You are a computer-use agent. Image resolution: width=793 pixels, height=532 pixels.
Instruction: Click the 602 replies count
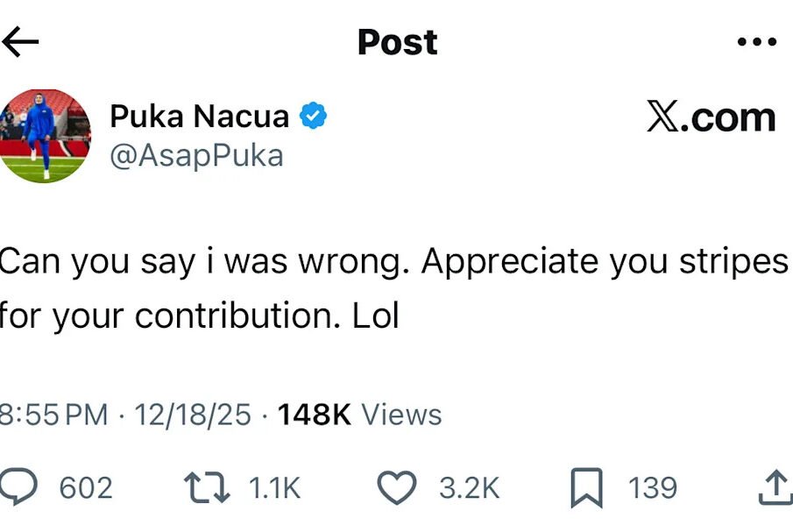86,488
